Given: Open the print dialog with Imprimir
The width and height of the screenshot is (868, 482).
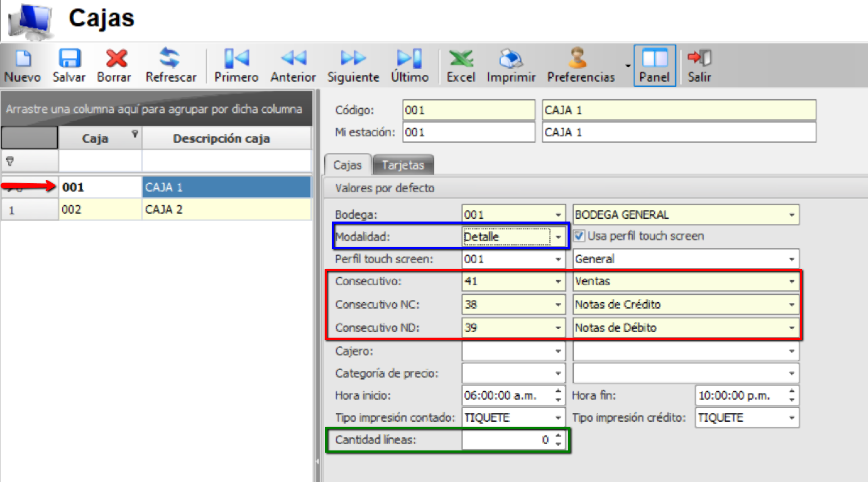Looking at the screenshot, I should (510, 64).
